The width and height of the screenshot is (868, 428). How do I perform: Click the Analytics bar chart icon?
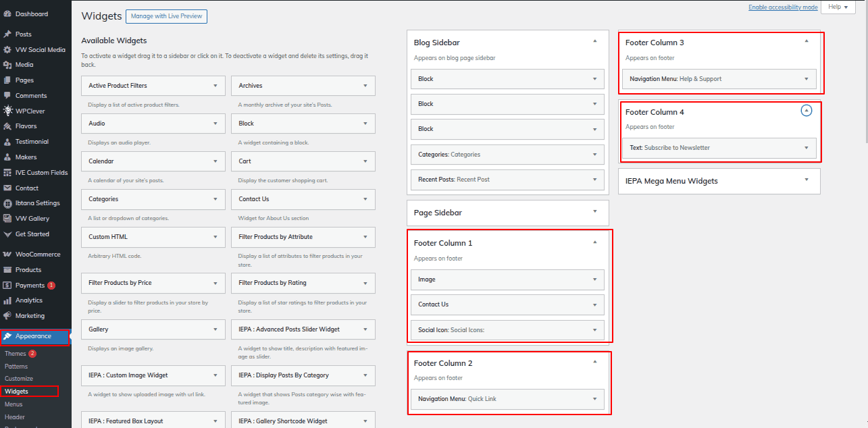(x=7, y=300)
